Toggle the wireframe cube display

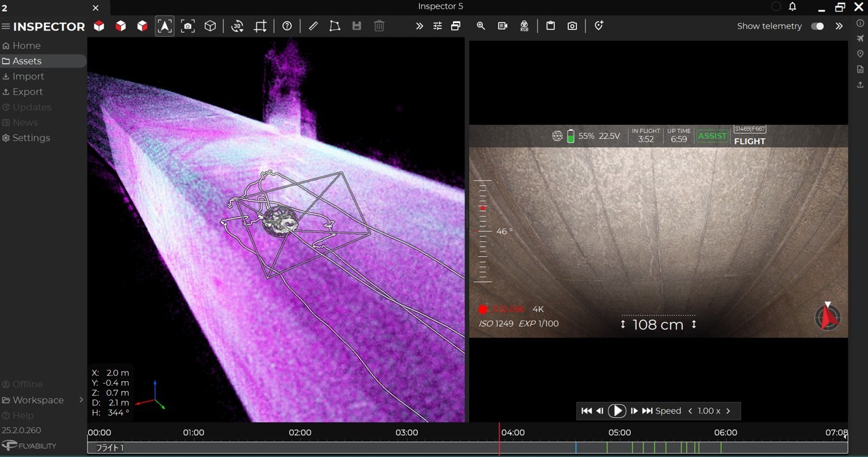[x=210, y=26]
